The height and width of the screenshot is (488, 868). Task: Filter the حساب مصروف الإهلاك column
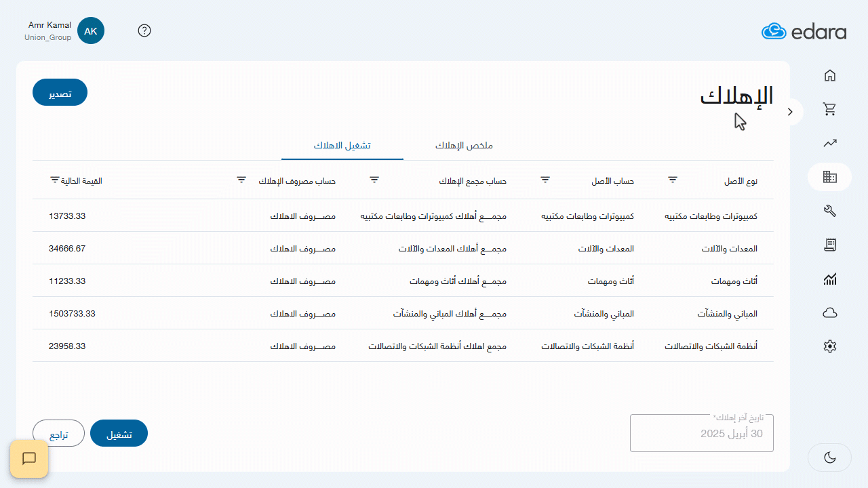(241, 180)
